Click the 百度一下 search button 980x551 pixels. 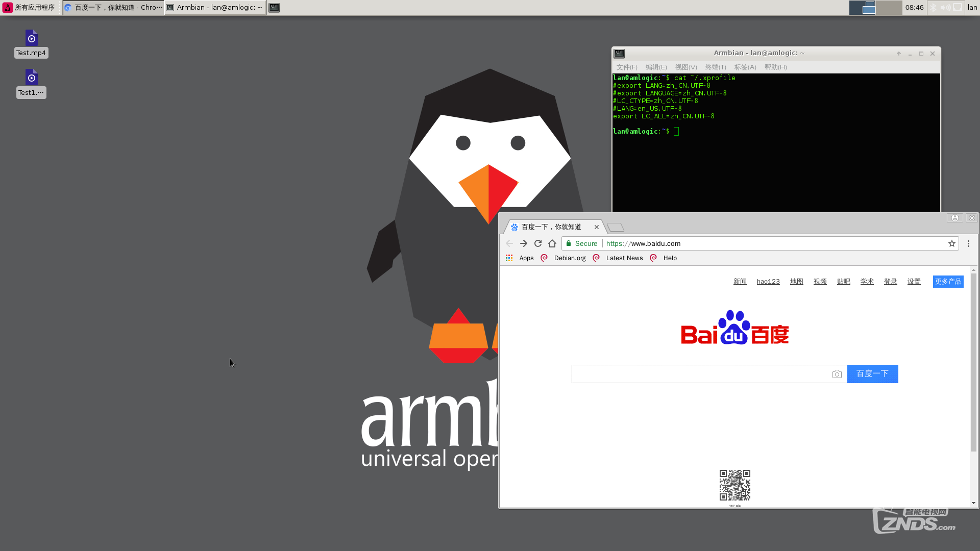tap(872, 374)
